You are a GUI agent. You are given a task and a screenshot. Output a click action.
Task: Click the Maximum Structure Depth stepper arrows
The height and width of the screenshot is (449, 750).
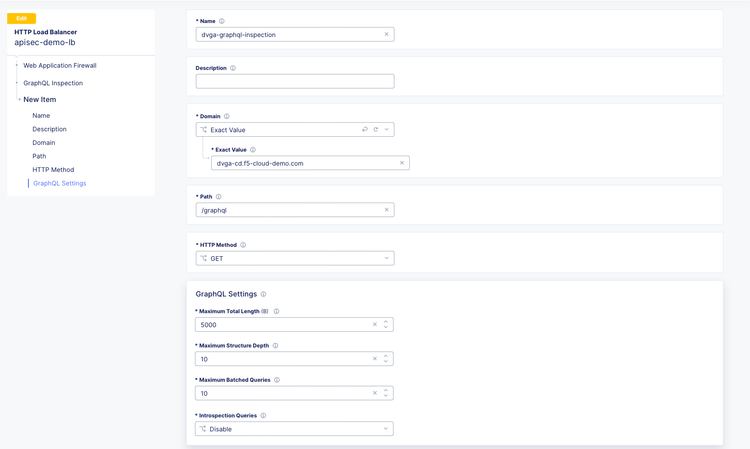pyautogui.click(x=386, y=359)
